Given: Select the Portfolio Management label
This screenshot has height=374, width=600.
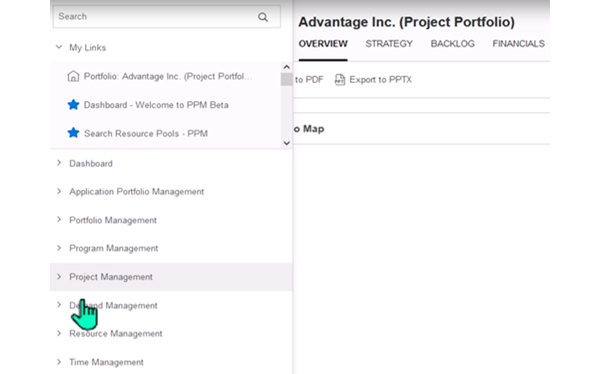Looking at the screenshot, I should point(113,220).
